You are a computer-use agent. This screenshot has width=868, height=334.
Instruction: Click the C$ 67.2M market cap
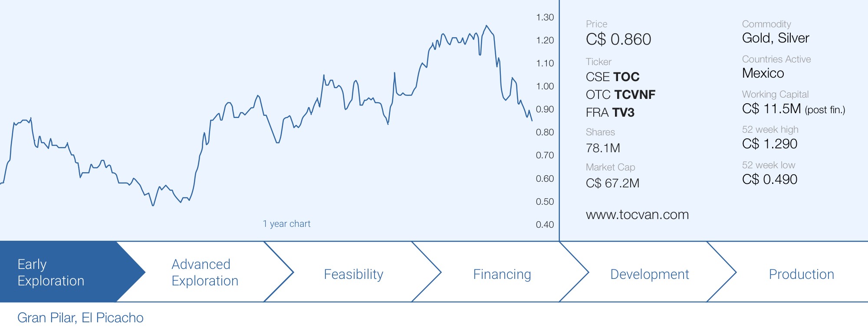pos(612,183)
